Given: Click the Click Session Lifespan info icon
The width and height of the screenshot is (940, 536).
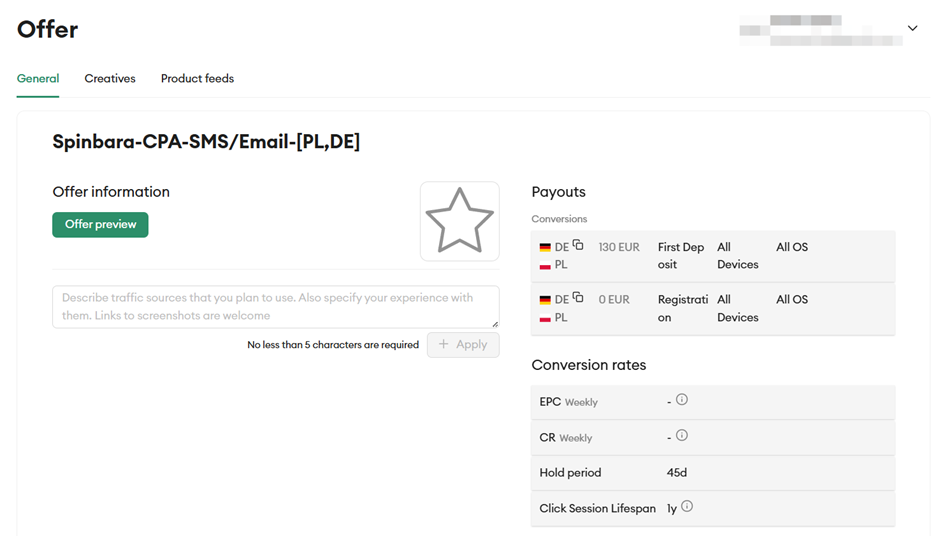Looking at the screenshot, I should pyautogui.click(x=687, y=507).
